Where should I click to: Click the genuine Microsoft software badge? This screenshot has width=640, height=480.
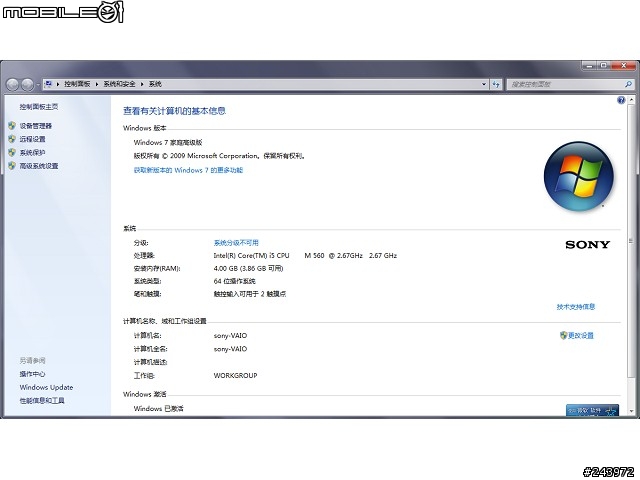(592, 410)
